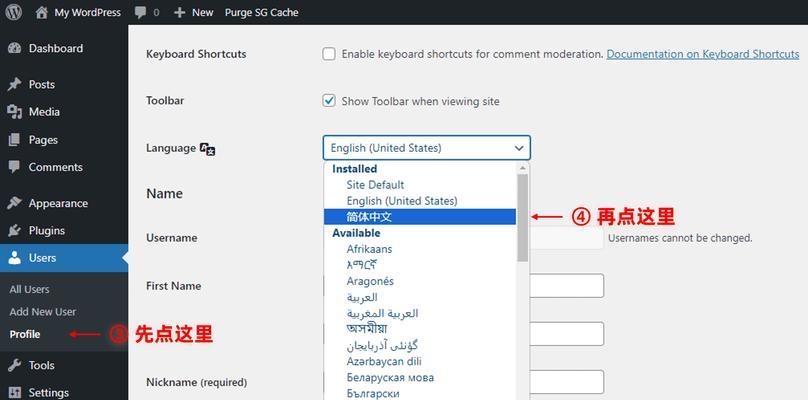Click the plus icon next to New
The image size is (808, 400).
[x=179, y=12]
